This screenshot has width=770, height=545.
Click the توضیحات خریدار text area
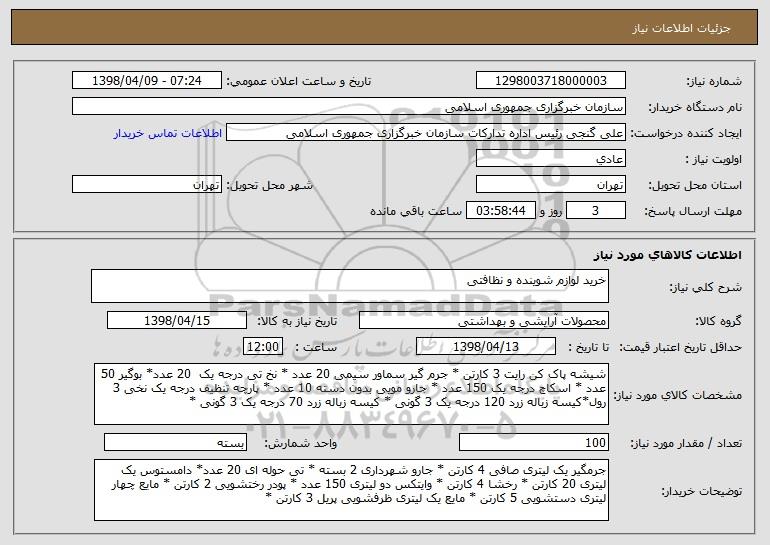click(x=351, y=490)
